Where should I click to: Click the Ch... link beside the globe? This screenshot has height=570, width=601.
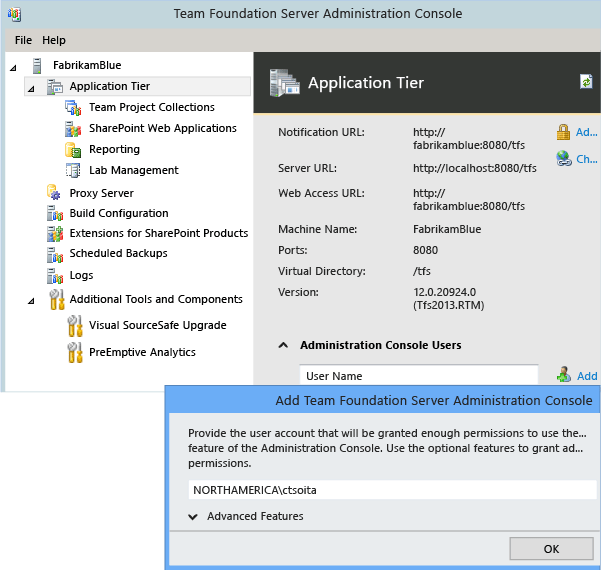587,159
